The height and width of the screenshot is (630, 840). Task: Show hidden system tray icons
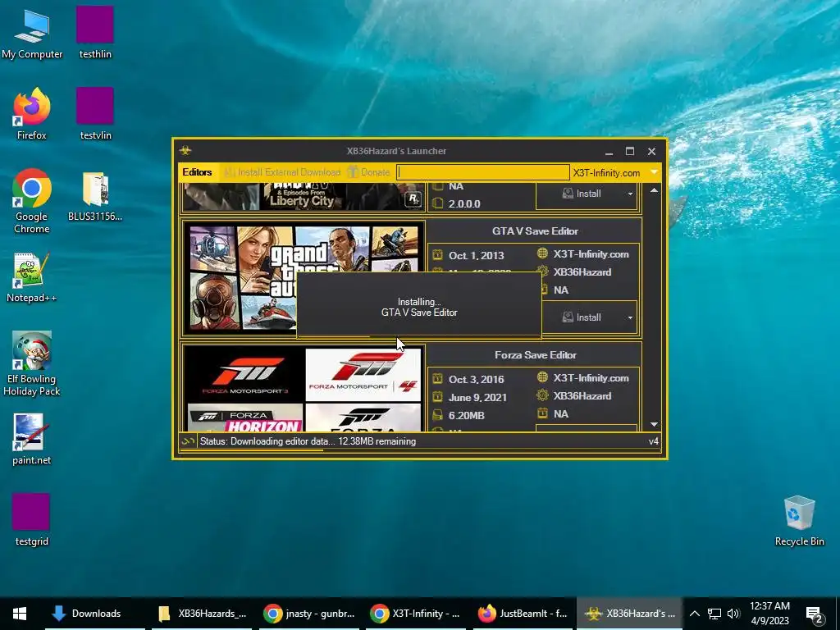pyautogui.click(x=694, y=614)
